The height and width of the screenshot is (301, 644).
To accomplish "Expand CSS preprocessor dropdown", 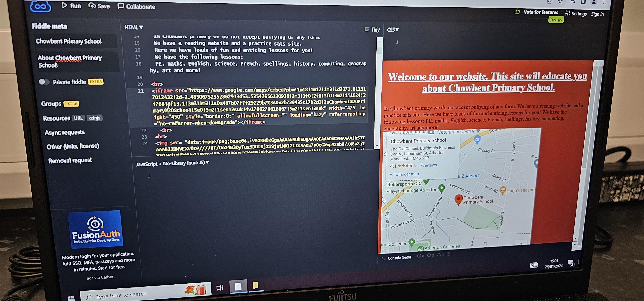I will pos(393,30).
